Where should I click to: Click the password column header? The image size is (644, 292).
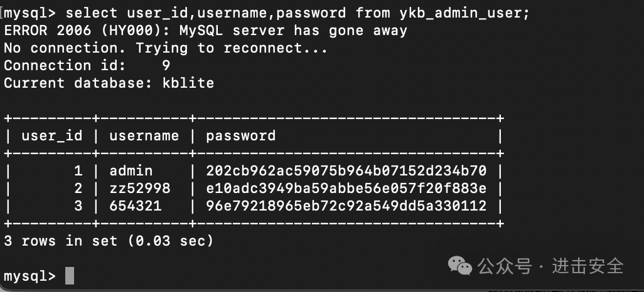(240, 136)
